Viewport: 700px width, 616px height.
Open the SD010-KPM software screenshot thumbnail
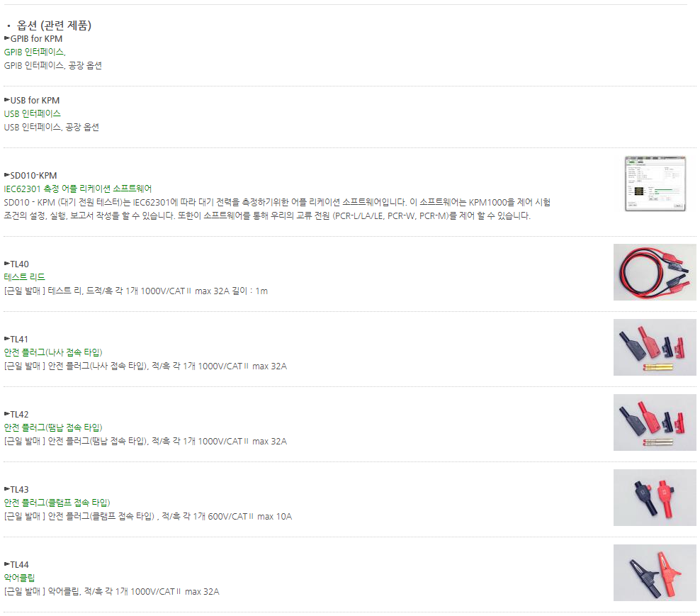[655, 184]
